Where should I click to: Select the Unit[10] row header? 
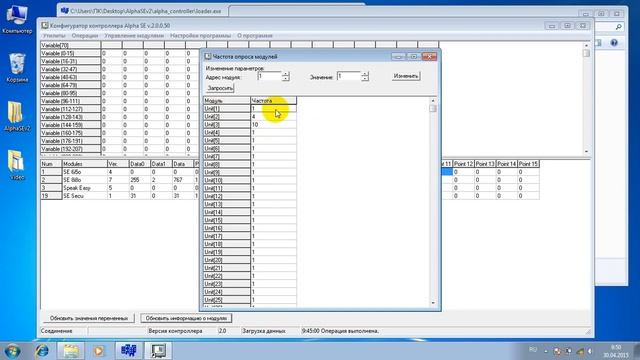tap(227, 180)
